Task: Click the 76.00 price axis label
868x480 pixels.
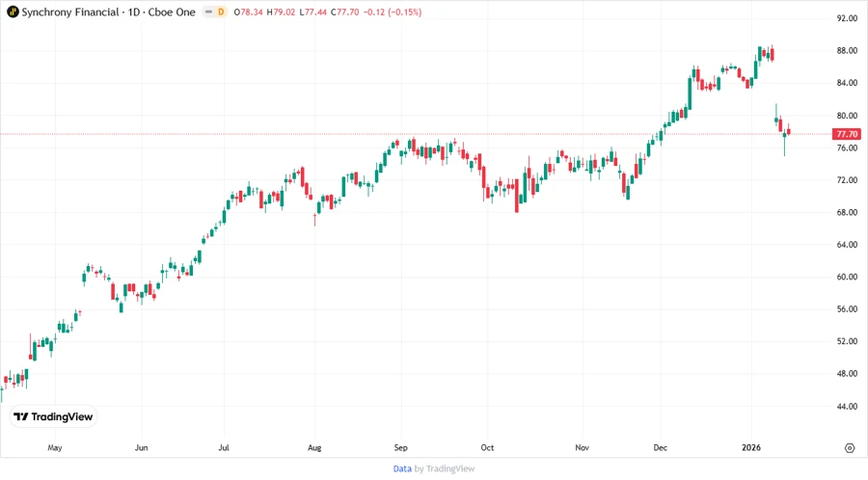Action: tap(847, 147)
